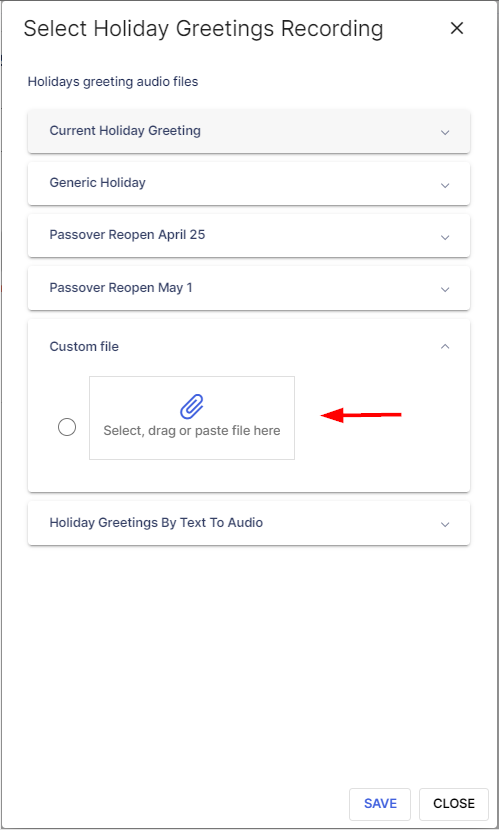Click the SAVE button
Image resolution: width=499 pixels, height=830 pixels.
pyautogui.click(x=380, y=804)
